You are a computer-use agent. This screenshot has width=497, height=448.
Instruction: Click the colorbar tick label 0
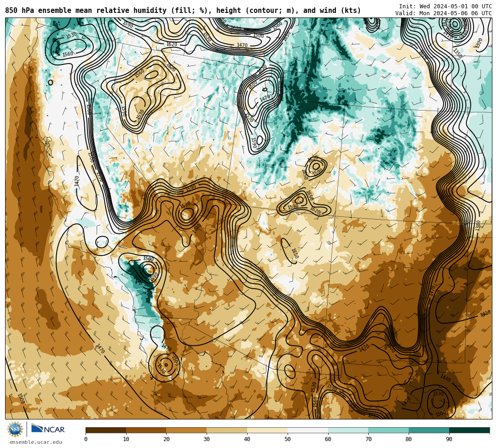(x=86, y=439)
